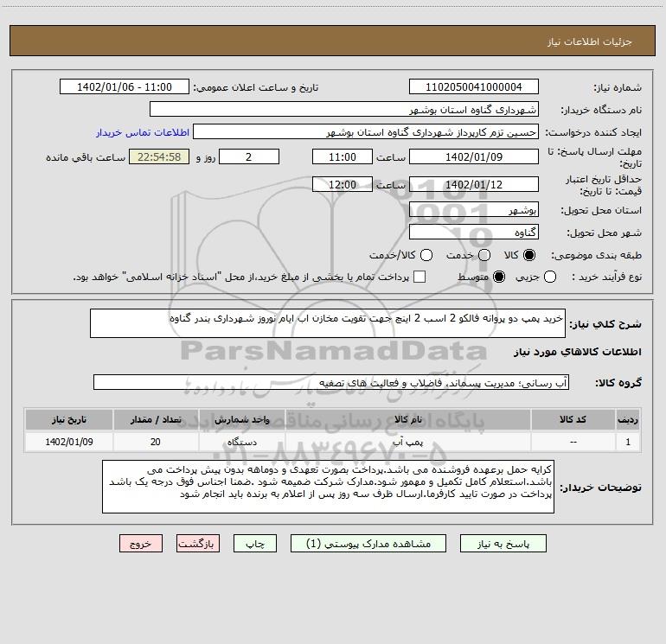Click the واحد شمارش column header
666x644 pixels.
click(242, 419)
